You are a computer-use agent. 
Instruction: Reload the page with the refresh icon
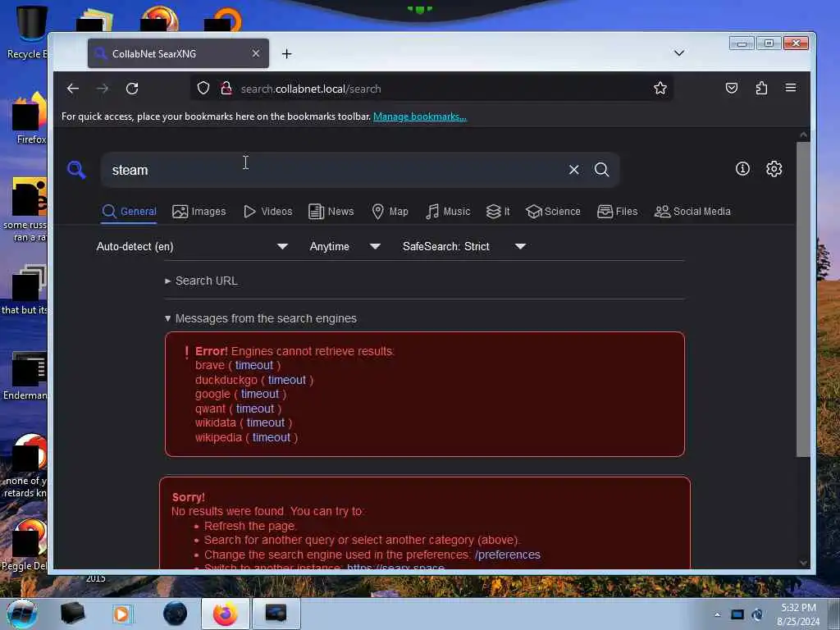pos(132,89)
